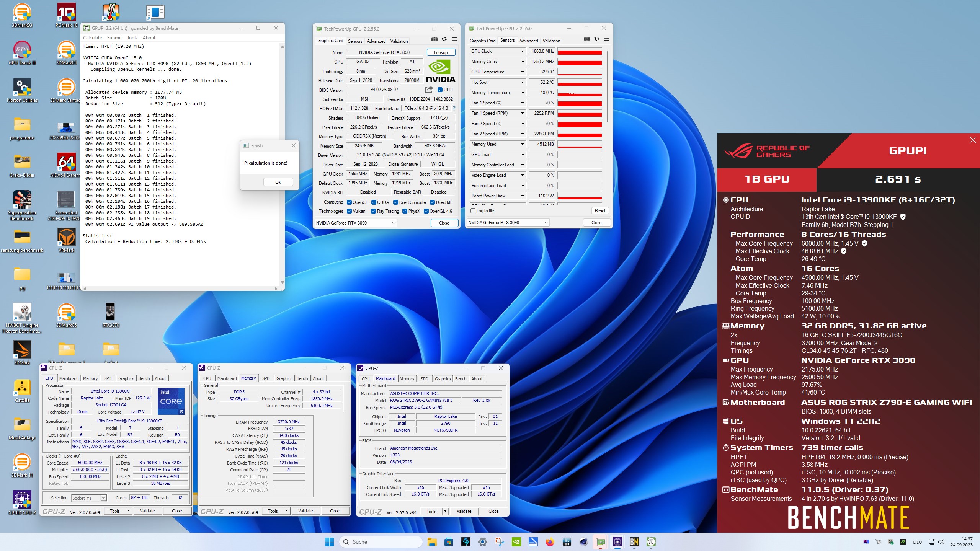Image resolution: width=980 pixels, height=551 pixels.
Task: Open Tools dropdown arrow in CPU-Z Memory window
Action: [286, 511]
